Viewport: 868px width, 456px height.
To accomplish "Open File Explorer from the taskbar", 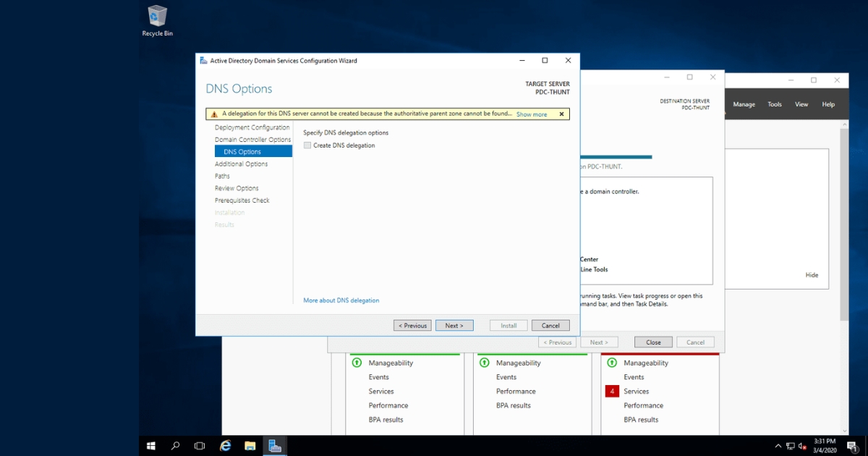I will pos(250,445).
